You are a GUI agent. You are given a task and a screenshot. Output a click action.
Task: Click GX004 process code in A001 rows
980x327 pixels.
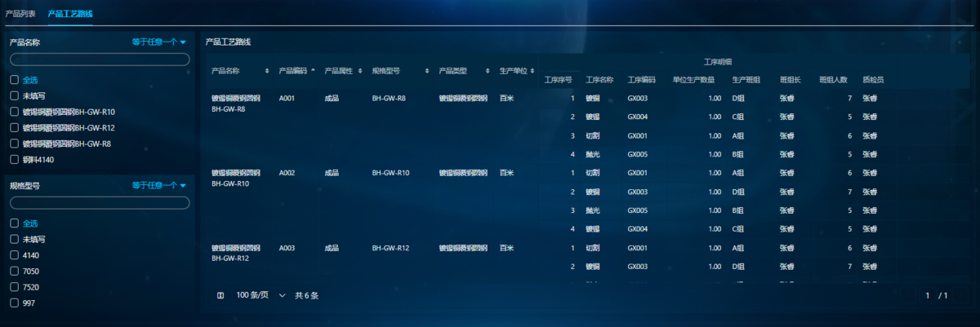point(638,117)
